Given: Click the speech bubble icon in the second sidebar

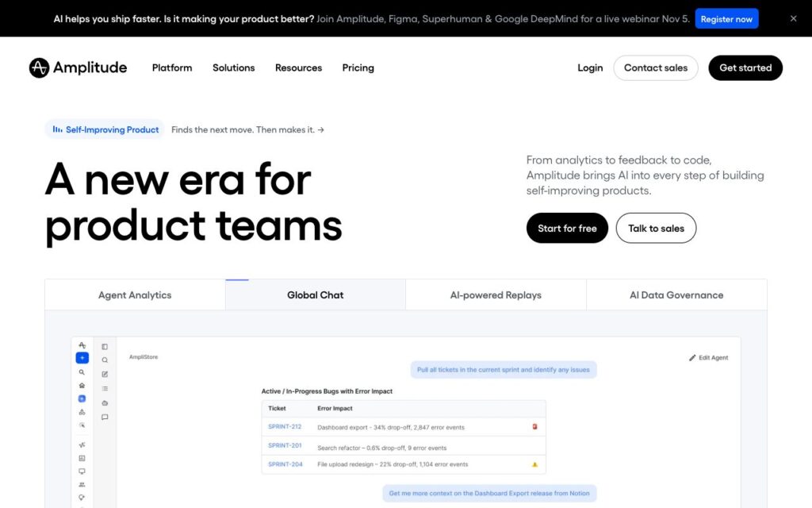Looking at the screenshot, I should [x=105, y=417].
